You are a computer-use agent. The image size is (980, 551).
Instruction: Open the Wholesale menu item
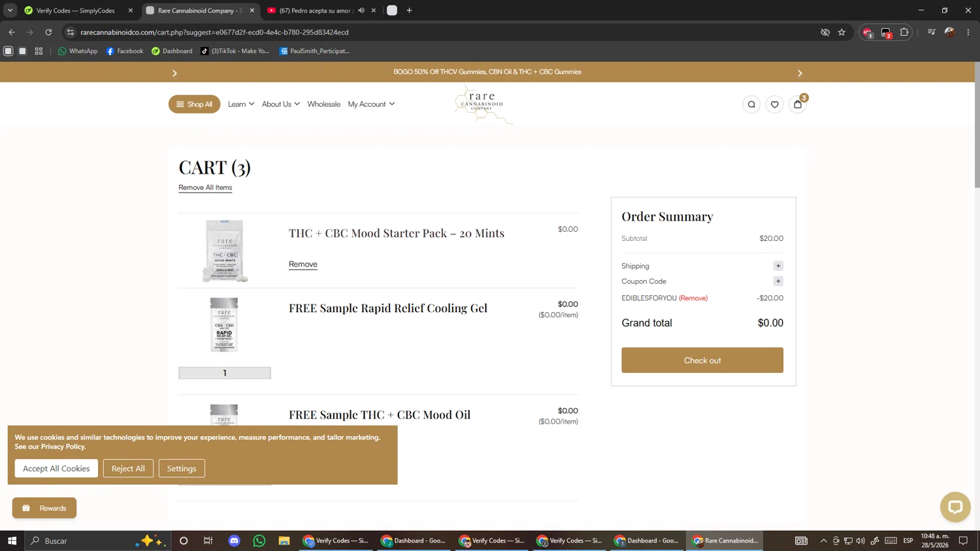(323, 104)
